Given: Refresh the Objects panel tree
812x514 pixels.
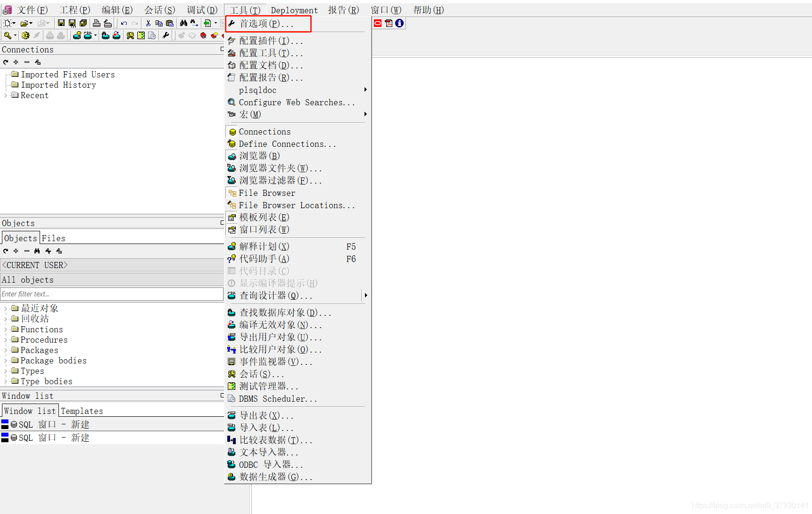Looking at the screenshot, I should pyautogui.click(x=6, y=251).
